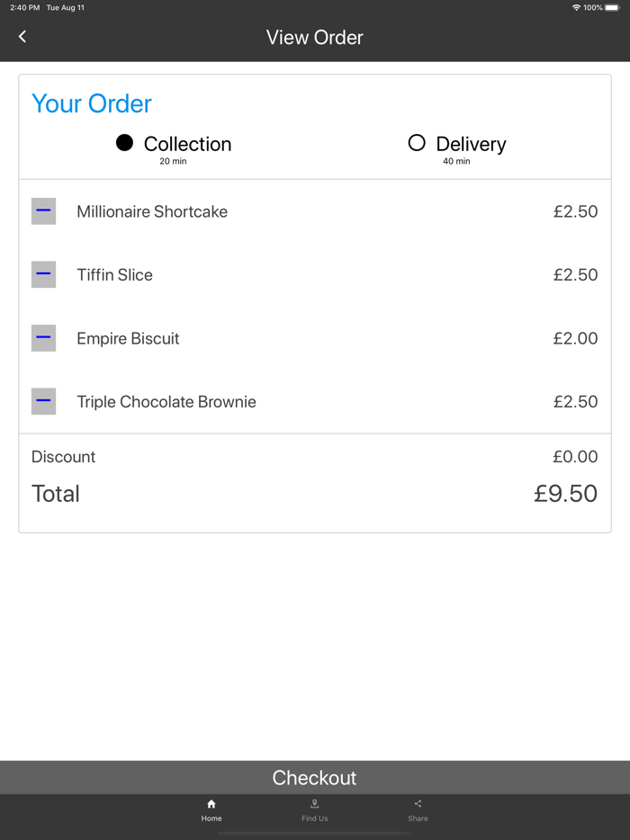630x840 pixels.
Task: Tap the Find Us location icon
Action: point(314,804)
